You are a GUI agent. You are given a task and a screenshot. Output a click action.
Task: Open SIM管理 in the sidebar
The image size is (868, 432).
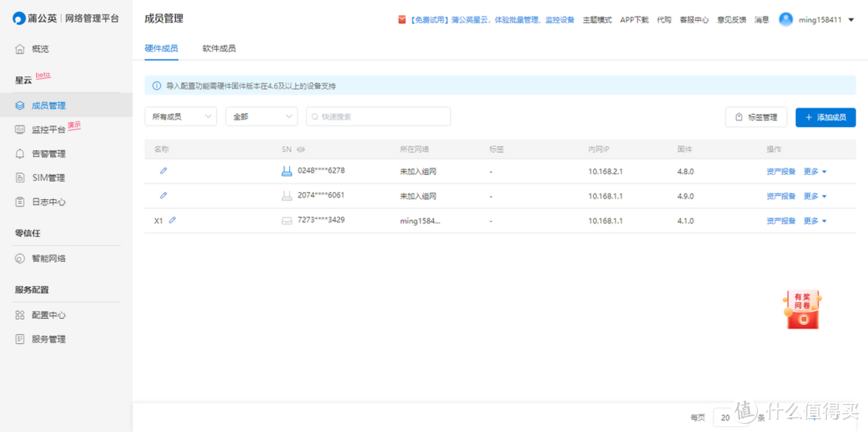click(x=48, y=177)
